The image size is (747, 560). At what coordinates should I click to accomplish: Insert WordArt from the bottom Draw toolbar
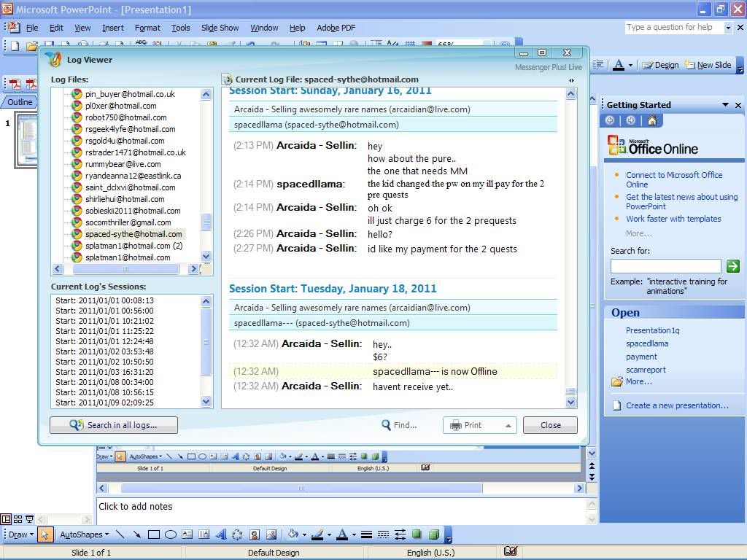click(x=220, y=534)
